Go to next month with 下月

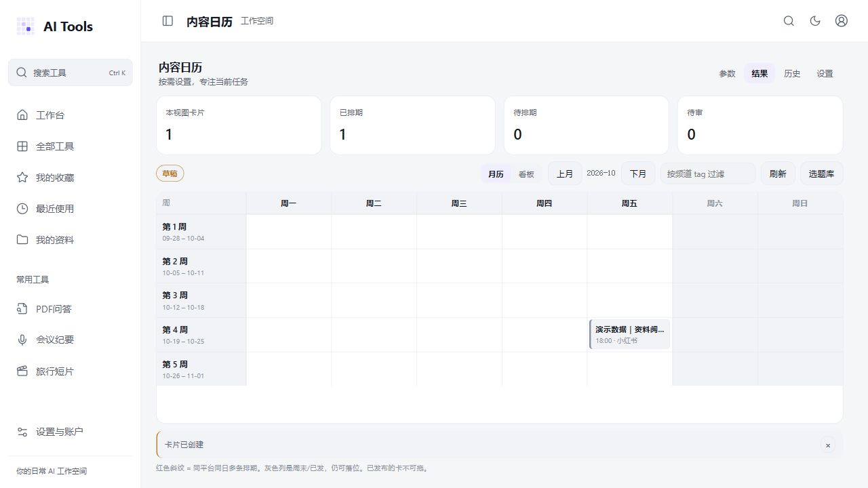coord(638,174)
